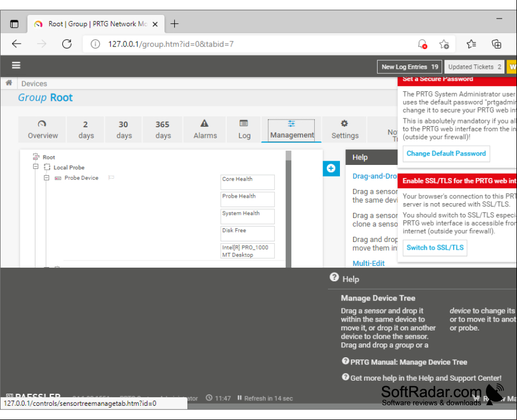Screen dimensions: 517x420
Task: Open browser collections
Action: pos(496,44)
